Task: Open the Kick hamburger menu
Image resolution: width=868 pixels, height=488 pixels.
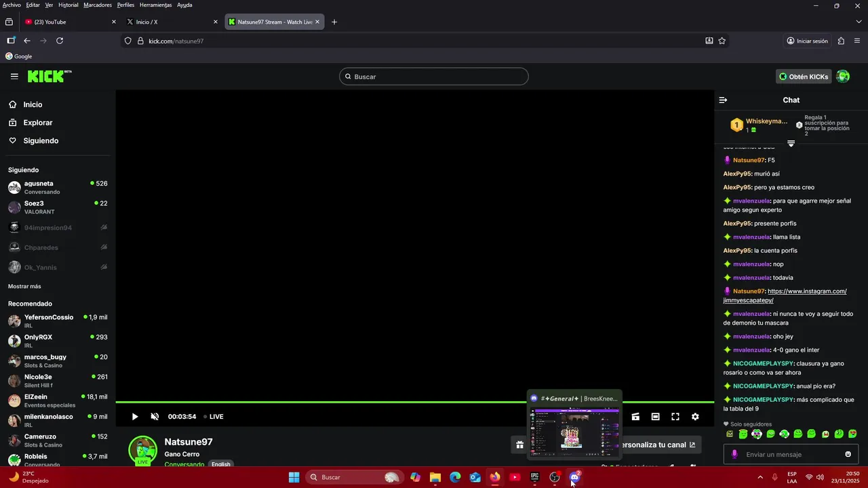Action: [14, 77]
